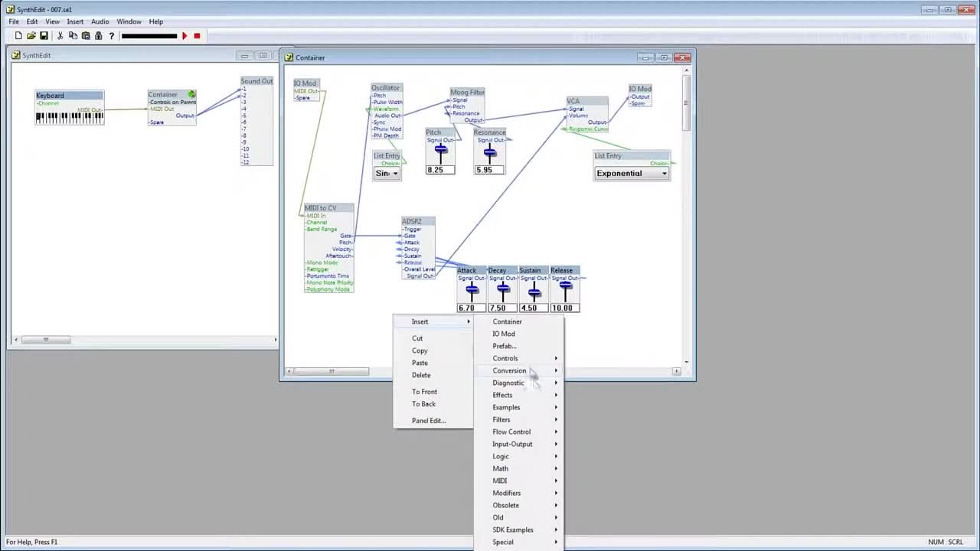The width and height of the screenshot is (980, 551).
Task: Create a new project with the New document icon
Action: click(x=19, y=36)
